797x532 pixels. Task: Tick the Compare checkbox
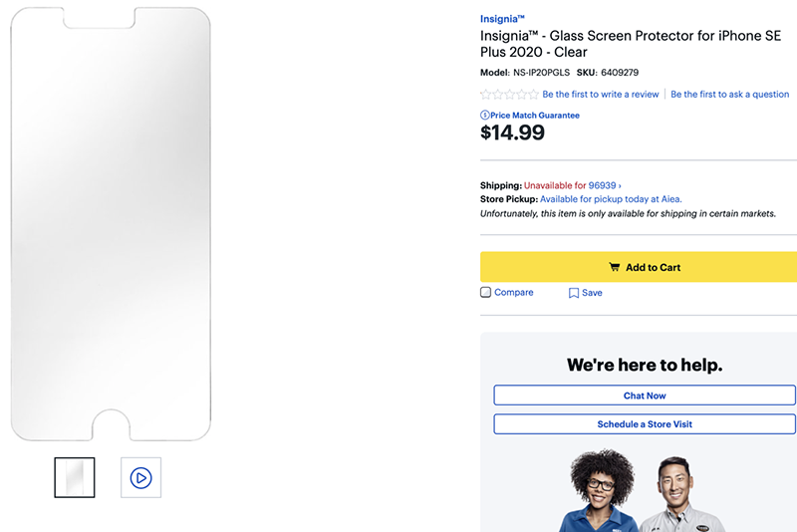486,293
